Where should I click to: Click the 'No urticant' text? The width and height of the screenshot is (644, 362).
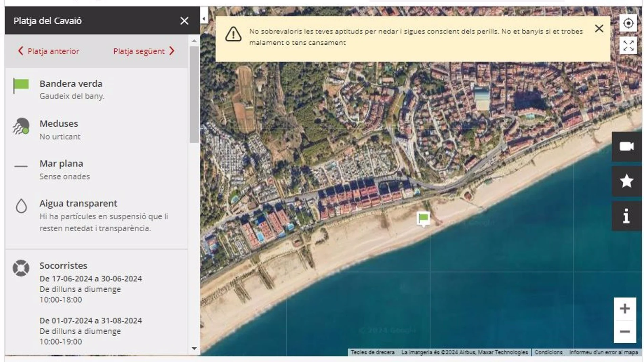tap(60, 136)
